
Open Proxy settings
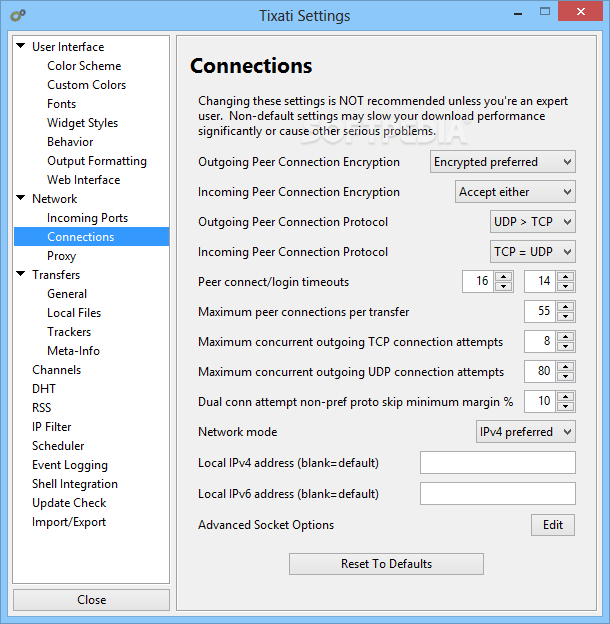[61, 256]
